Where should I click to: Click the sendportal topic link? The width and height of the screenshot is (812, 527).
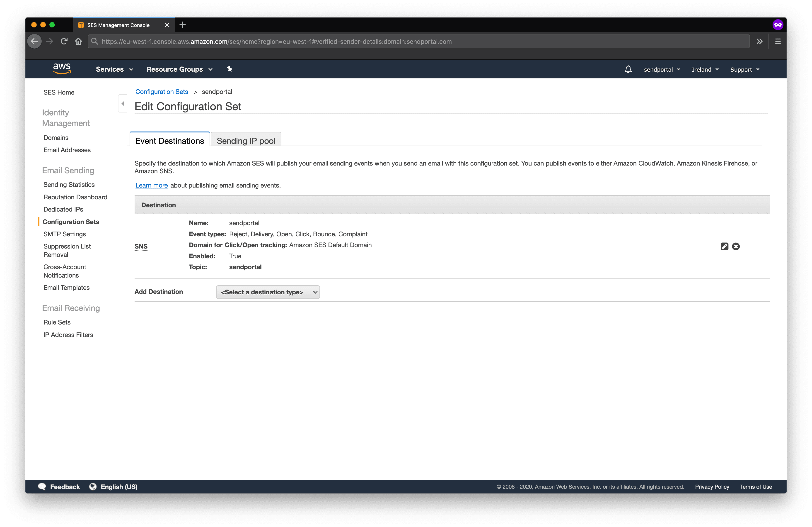[245, 267]
